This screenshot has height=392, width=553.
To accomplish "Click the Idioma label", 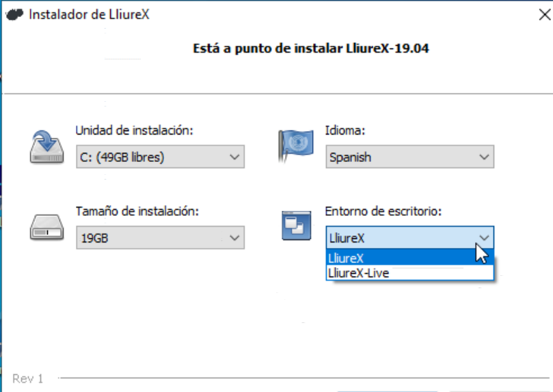I will click(345, 130).
